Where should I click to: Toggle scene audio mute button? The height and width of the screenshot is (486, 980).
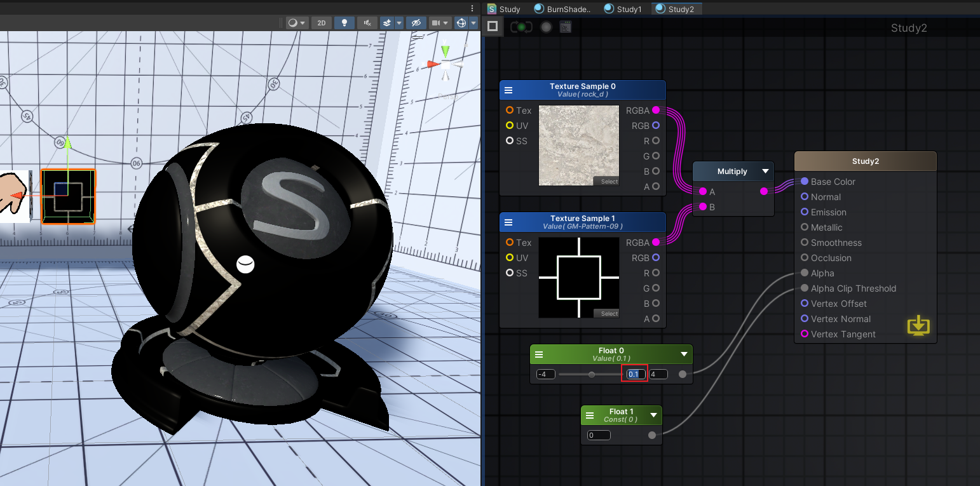367,23
